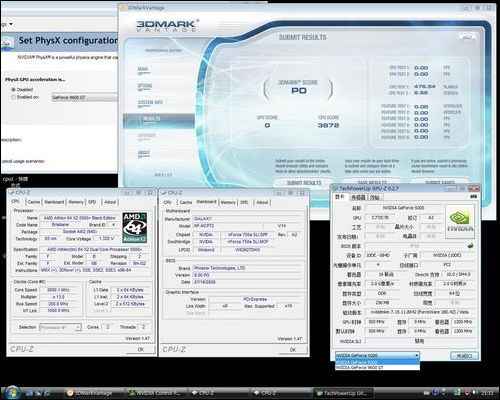Switch to the Cache tab in left CPU-Z window

pyautogui.click(x=34, y=202)
